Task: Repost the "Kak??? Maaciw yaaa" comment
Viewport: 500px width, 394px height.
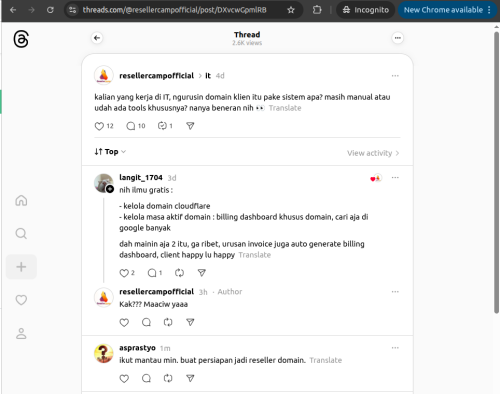Action: click(168, 322)
